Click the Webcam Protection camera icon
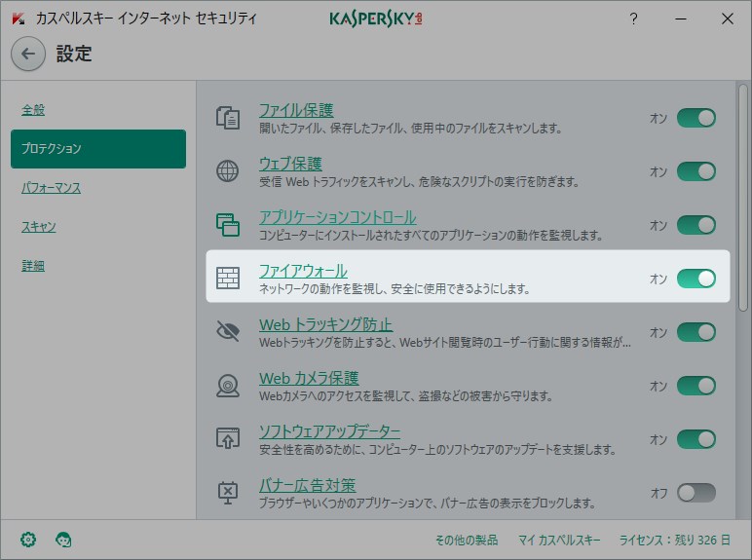The width and height of the screenshot is (752, 560). tap(228, 386)
